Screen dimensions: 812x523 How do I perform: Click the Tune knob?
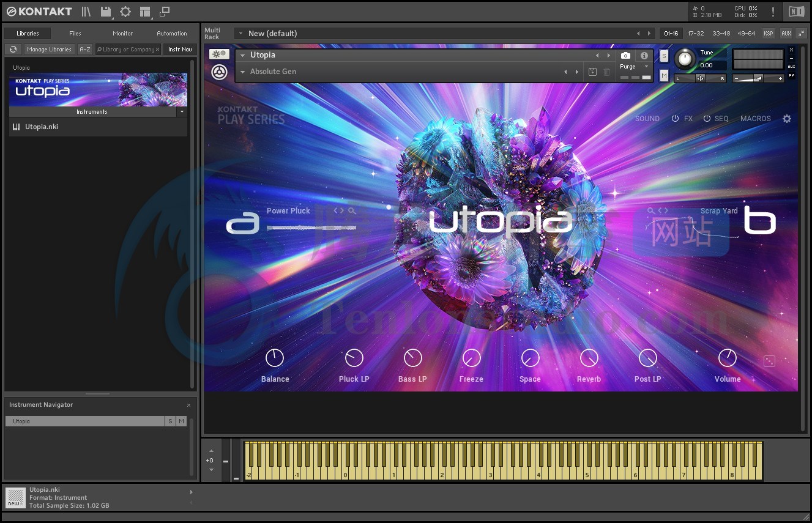(x=685, y=59)
